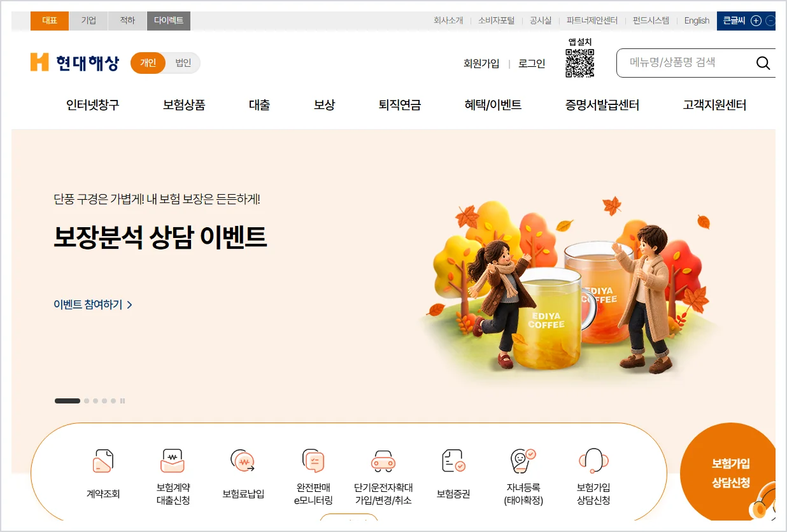The image size is (787, 532).
Task: Click the 로그인 link
Action: [532, 64]
